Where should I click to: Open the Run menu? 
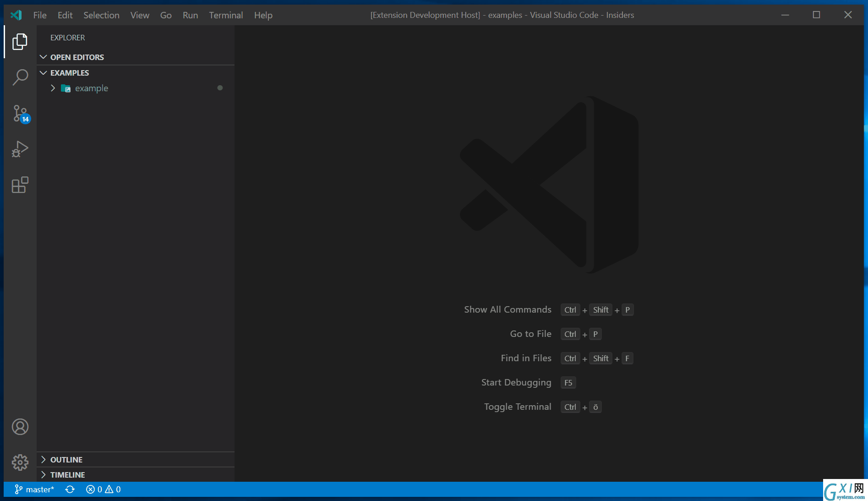point(190,15)
